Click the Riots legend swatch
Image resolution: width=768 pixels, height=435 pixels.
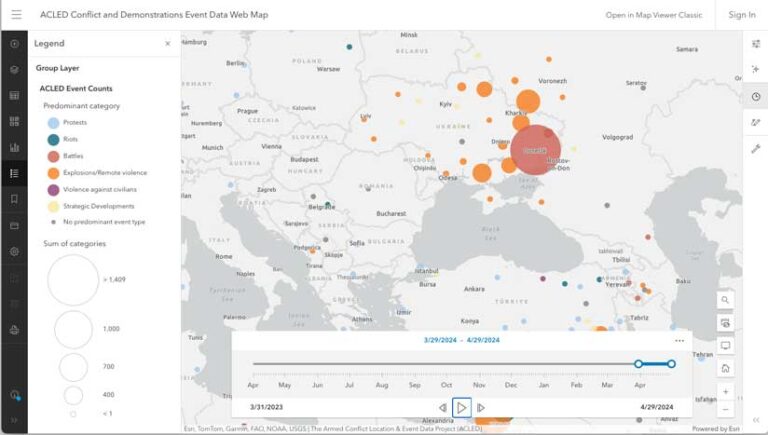53,140
